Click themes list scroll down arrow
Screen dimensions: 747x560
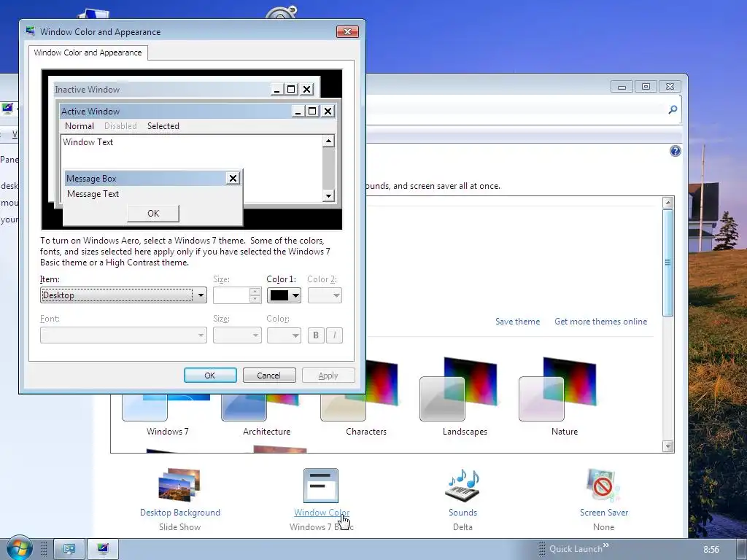click(x=668, y=446)
